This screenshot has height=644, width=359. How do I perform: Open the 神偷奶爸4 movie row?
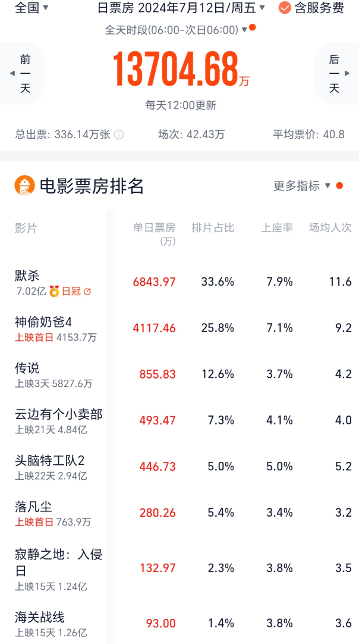43,322
